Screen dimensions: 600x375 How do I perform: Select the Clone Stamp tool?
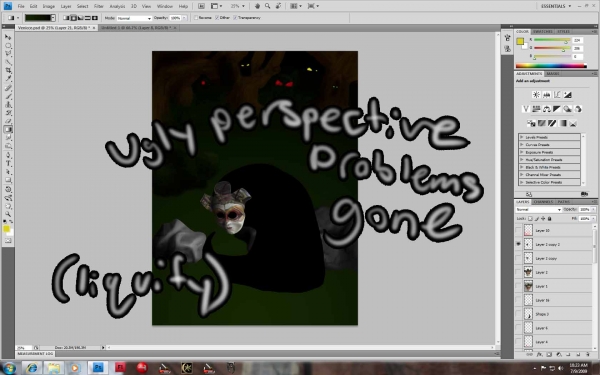tap(8, 104)
